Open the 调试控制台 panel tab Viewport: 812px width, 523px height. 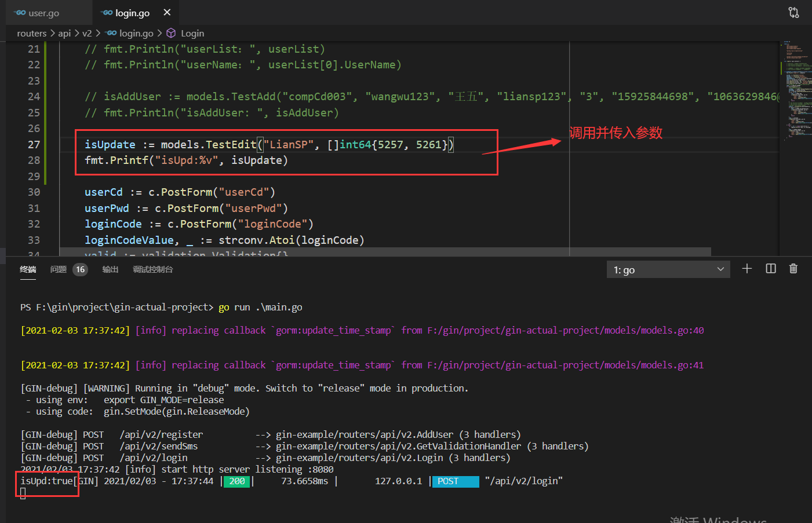[152, 269]
